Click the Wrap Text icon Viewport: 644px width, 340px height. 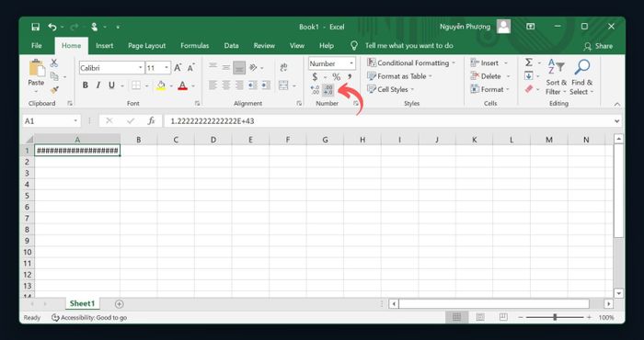[283, 68]
